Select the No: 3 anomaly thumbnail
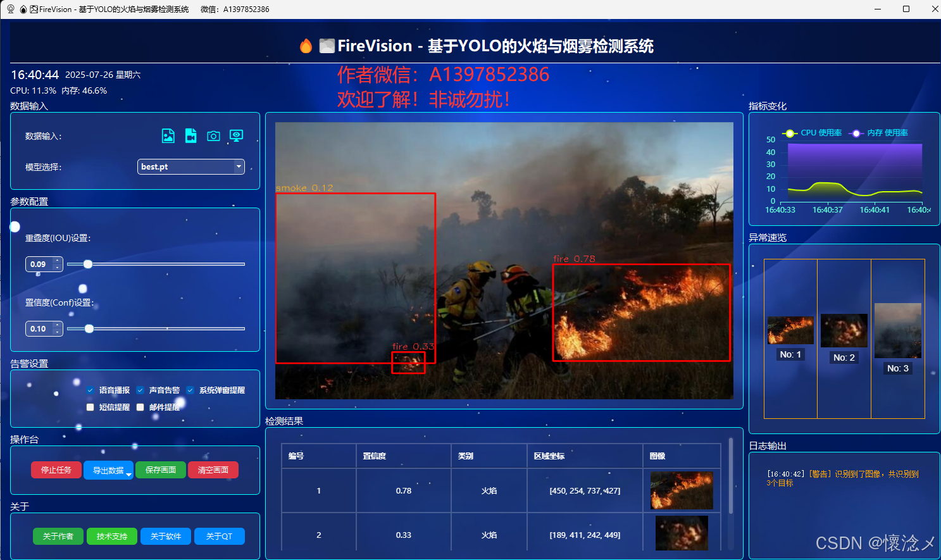 pos(898,330)
